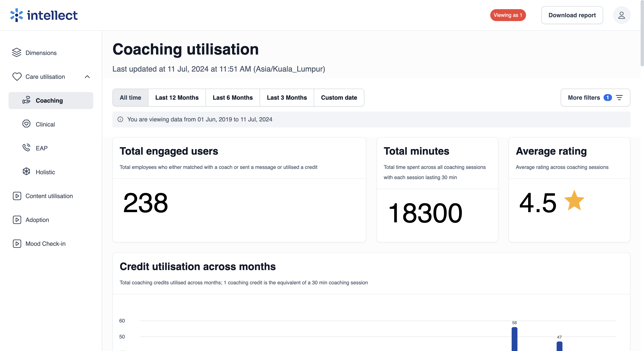644x351 pixels.
Task: Click the Last updated timestamp text
Action: [x=218, y=69]
